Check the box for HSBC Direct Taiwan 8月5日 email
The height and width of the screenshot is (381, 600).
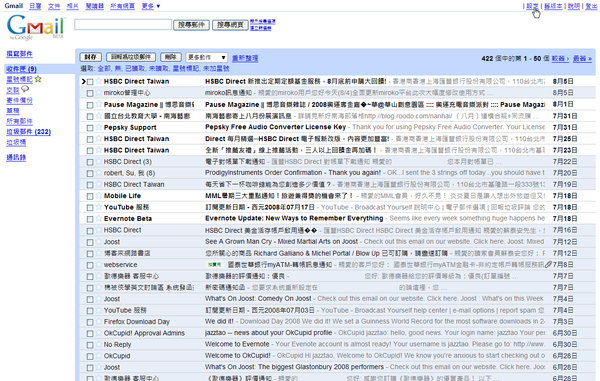click(90, 82)
